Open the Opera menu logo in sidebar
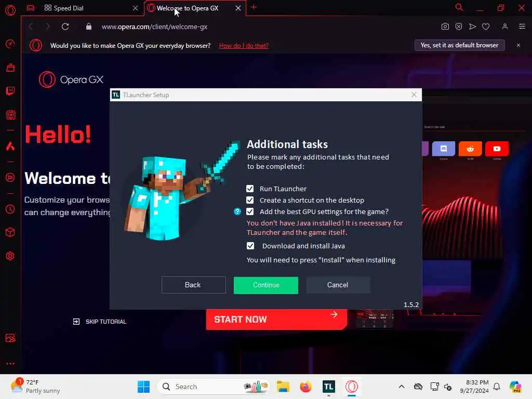532x399 pixels. 10,10
